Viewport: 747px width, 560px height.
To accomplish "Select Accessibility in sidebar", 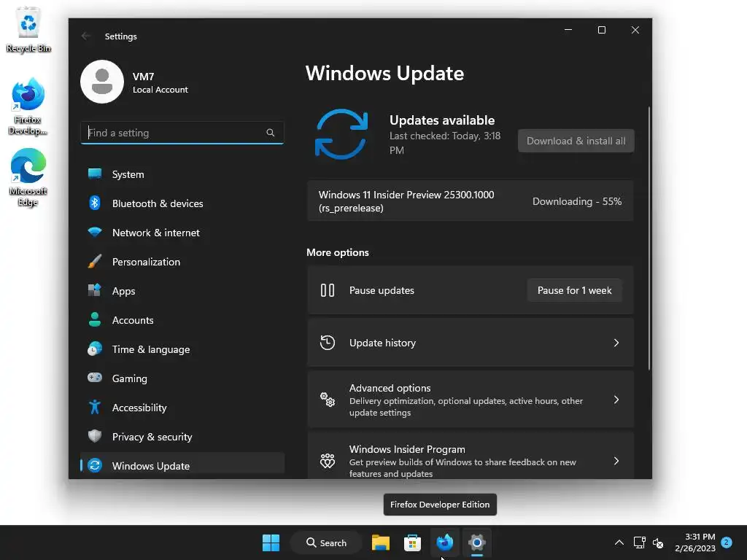I will (x=182, y=407).
